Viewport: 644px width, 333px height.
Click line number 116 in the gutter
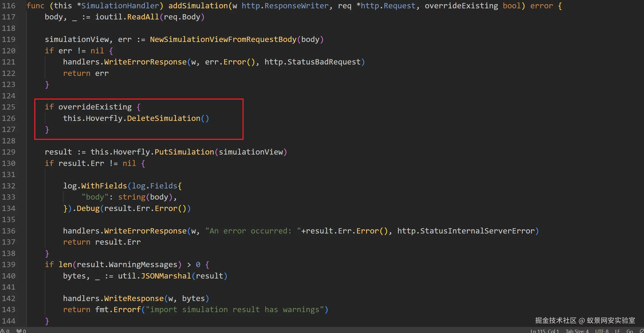pyautogui.click(x=9, y=6)
